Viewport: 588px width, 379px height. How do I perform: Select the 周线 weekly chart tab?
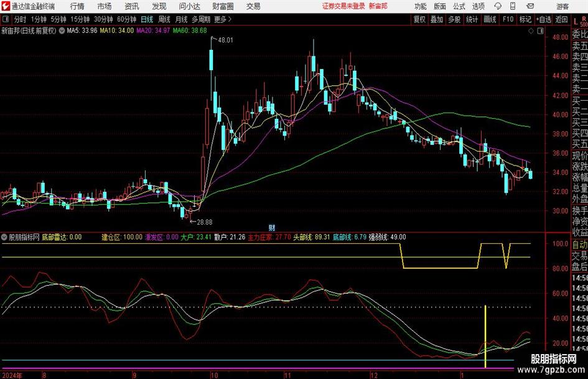164,19
